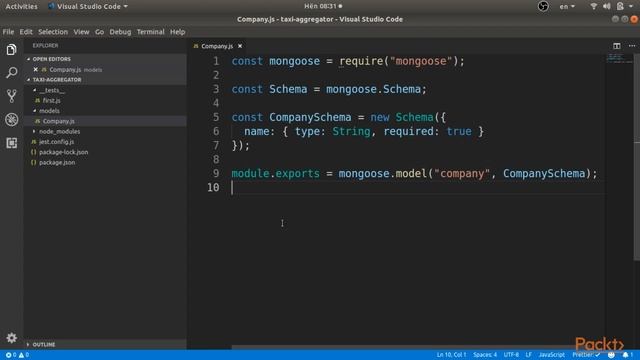Open the Explorer view in activity bar
This screenshot has width=640, height=360.
coord(11,50)
